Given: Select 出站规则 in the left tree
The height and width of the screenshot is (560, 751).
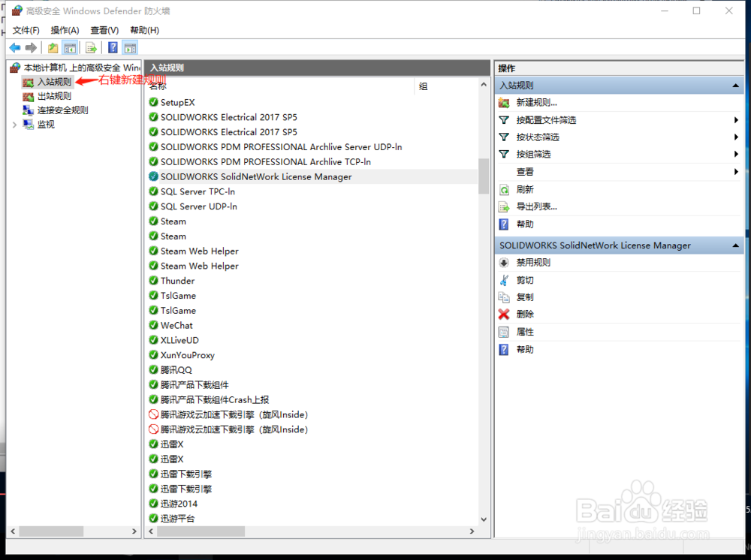Looking at the screenshot, I should coord(54,96).
